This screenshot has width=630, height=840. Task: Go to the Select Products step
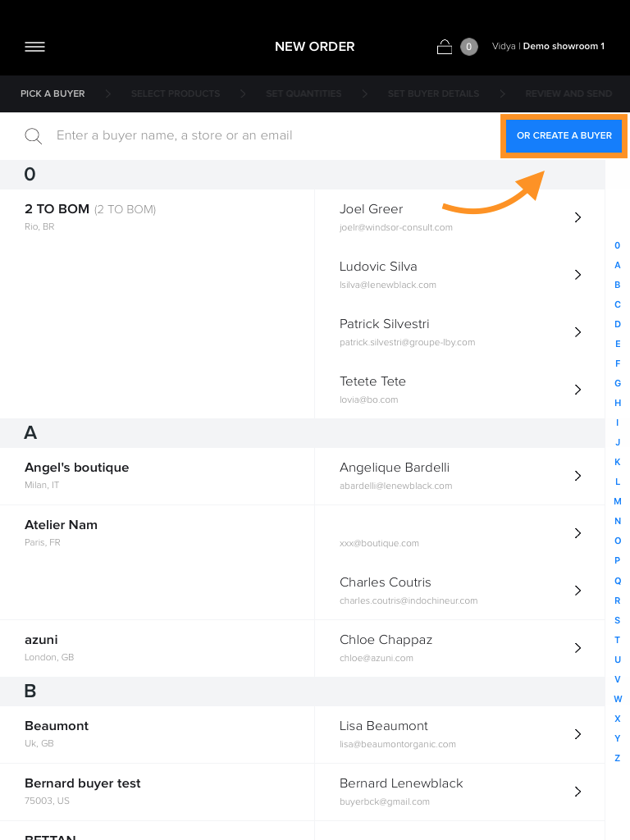tap(176, 94)
